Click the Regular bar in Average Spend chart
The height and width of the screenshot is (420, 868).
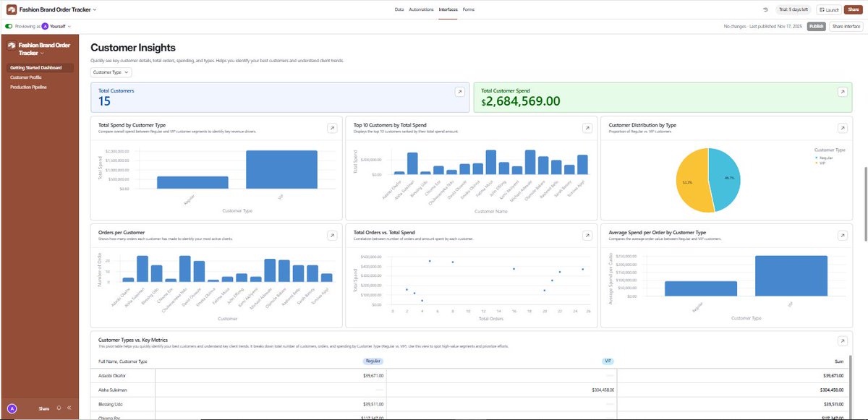pyautogui.click(x=701, y=288)
